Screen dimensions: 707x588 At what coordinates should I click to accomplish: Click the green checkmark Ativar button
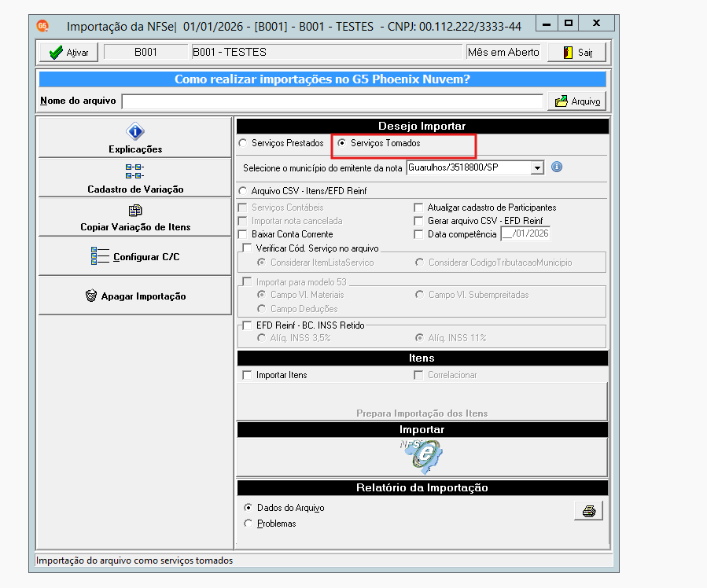coord(68,52)
